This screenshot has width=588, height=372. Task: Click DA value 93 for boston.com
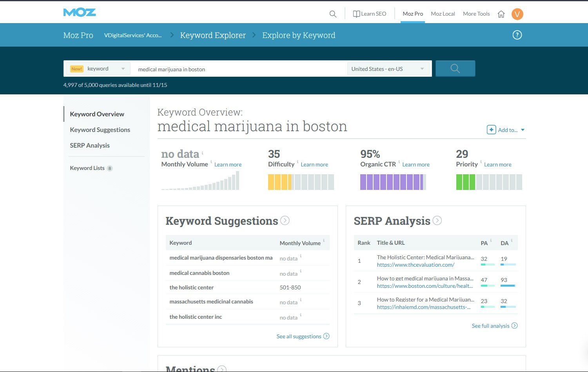pos(504,280)
